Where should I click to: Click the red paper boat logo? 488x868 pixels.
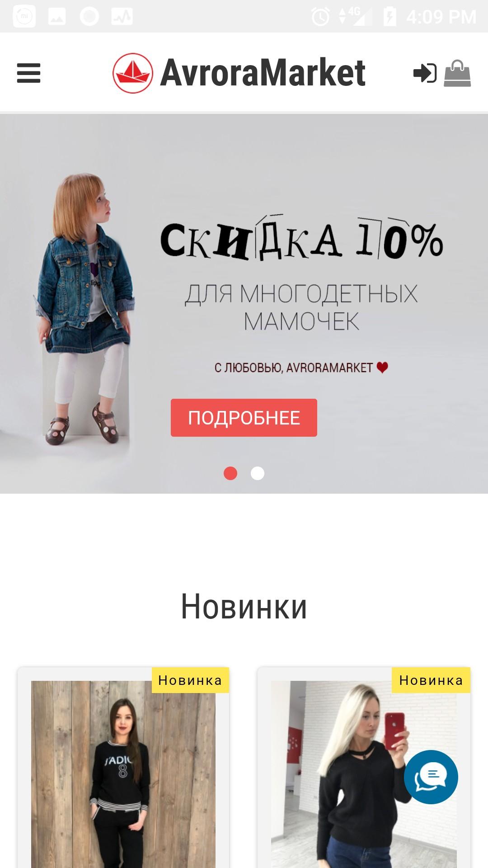point(133,73)
